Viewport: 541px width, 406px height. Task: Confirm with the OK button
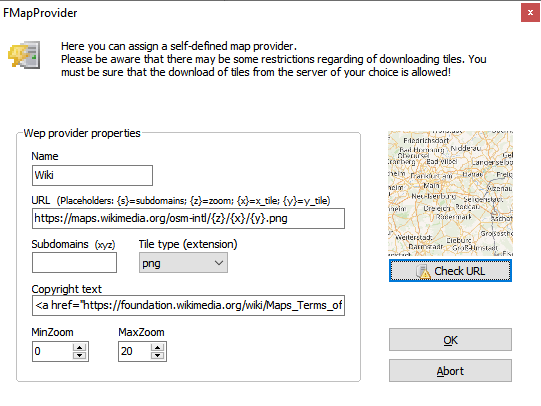pyautogui.click(x=450, y=340)
